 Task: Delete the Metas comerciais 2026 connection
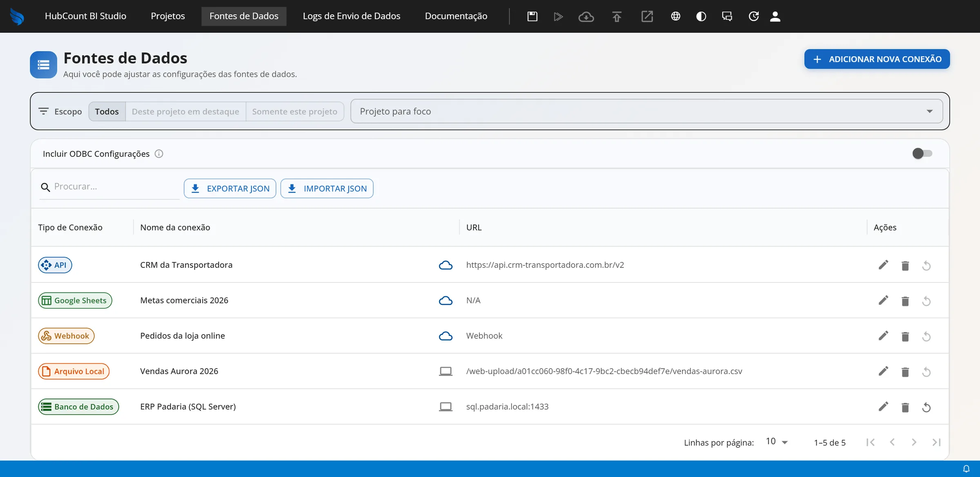905,301
